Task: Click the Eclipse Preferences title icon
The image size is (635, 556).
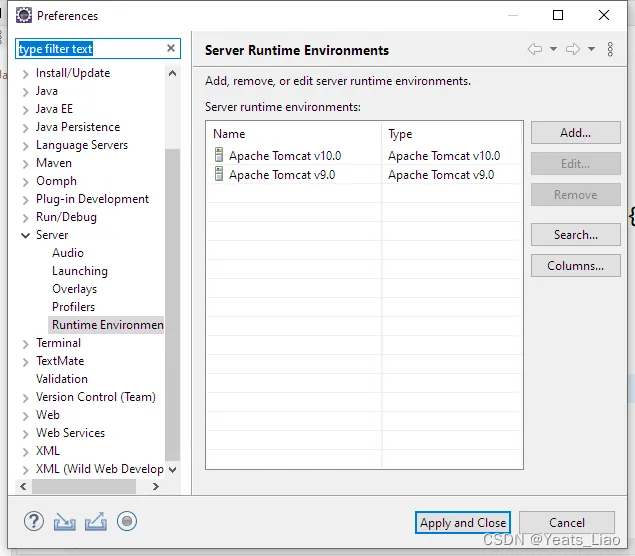Action: tap(23, 15)
